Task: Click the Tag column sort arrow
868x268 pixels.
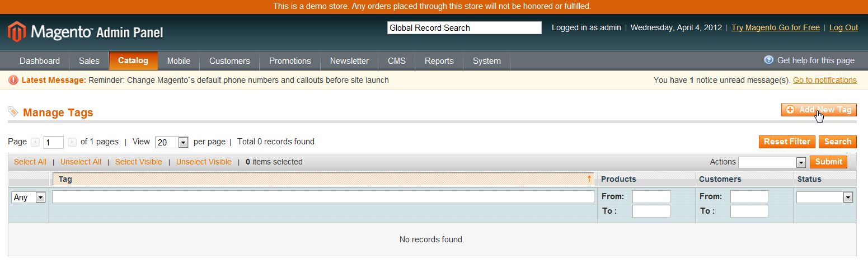Action: [x=589, y=179]
